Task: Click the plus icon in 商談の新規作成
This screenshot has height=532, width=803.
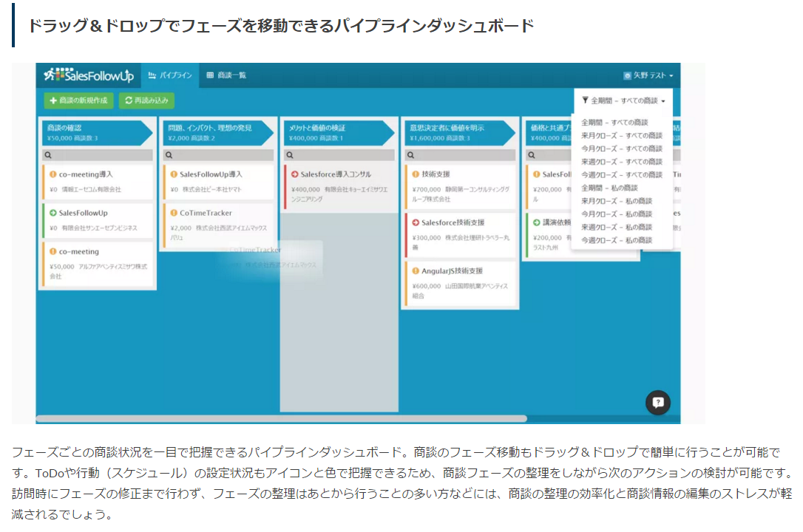Action: coord(53,100)
